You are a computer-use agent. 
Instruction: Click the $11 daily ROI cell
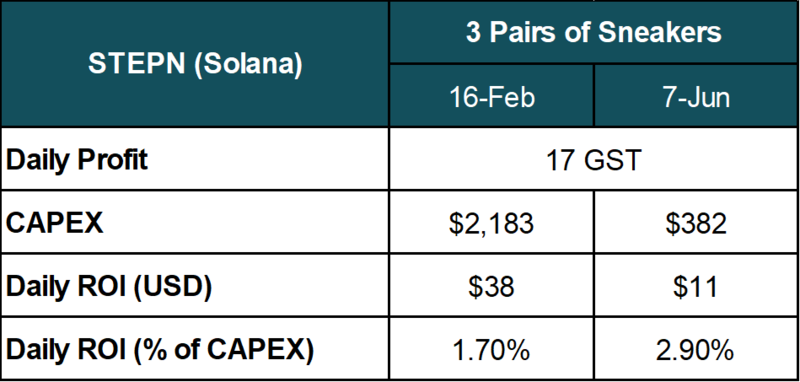pos(697,286)
